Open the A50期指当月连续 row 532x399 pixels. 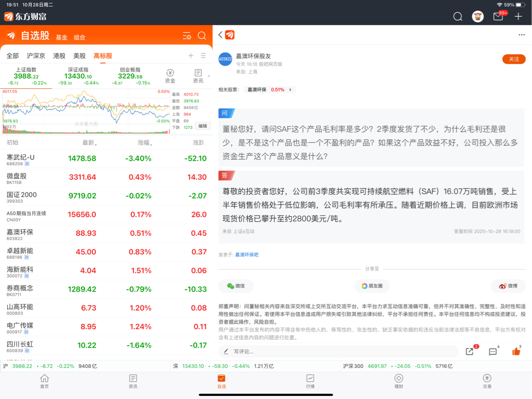click(x=106, y=215)
